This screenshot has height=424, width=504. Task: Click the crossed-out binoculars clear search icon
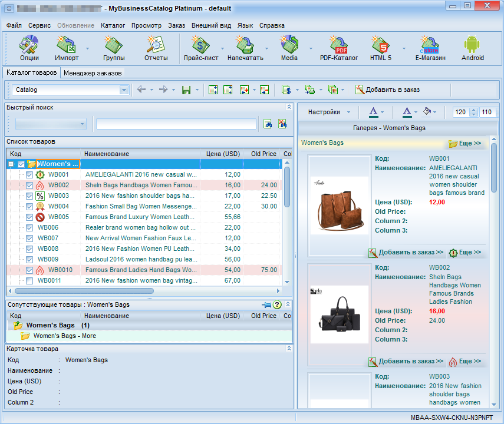(282, 124)
